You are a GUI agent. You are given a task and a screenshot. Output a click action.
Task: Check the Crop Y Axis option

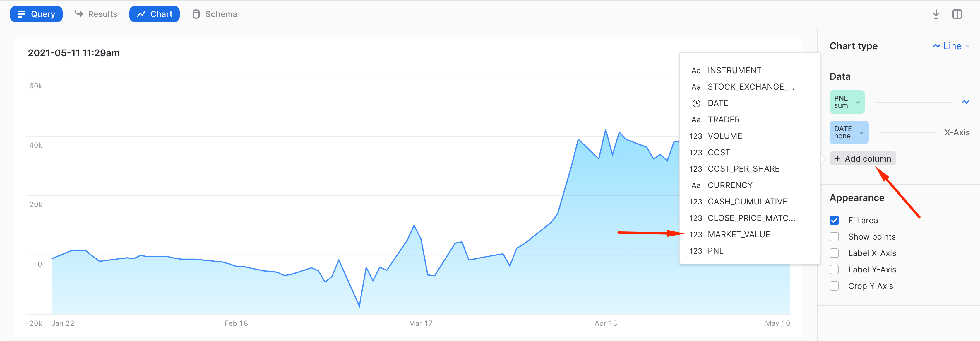click(x=834, y=286)
